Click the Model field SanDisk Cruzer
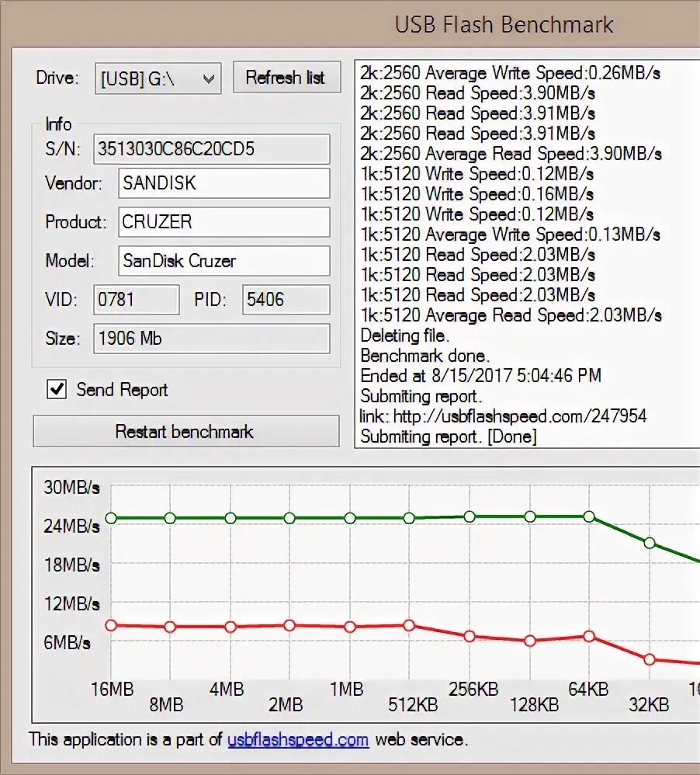Viewport: 700px width, 775px height. 224,260
